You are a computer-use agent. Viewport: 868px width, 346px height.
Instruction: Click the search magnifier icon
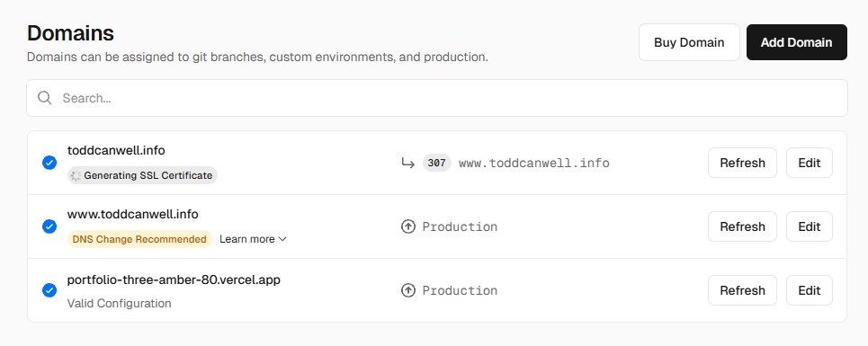point(45,98)
